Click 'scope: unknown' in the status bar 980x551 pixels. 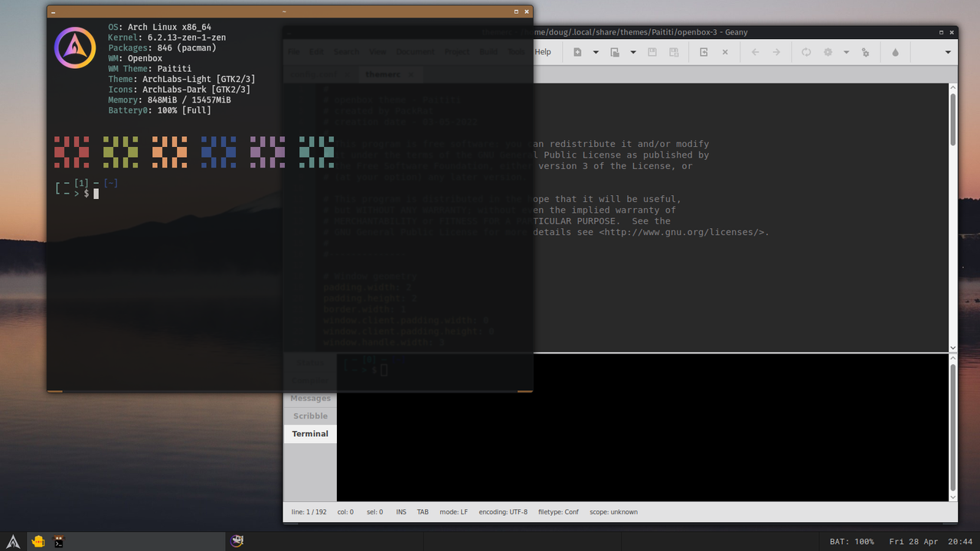pos(613,512)
